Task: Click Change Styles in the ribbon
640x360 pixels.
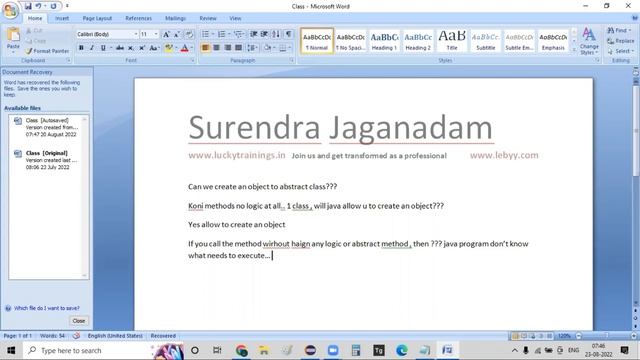Action: tap(589, 41)
